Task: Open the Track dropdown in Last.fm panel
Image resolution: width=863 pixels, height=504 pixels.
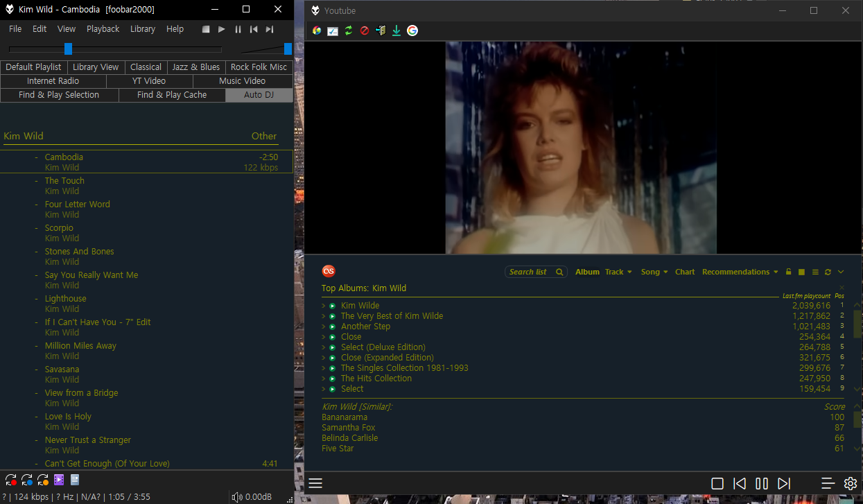Action: 618,272
